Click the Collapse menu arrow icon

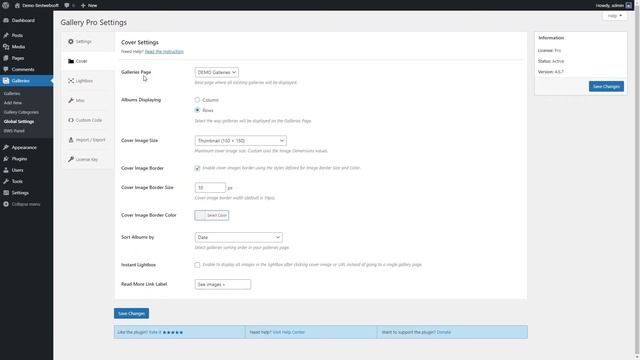[6, 204]
